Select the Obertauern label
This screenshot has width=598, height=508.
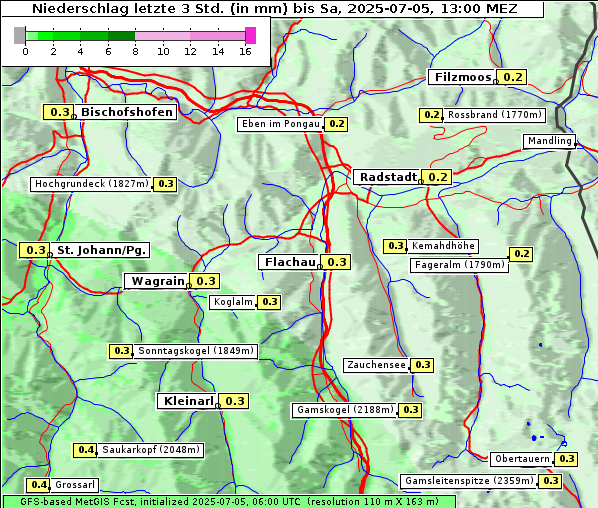522,459
